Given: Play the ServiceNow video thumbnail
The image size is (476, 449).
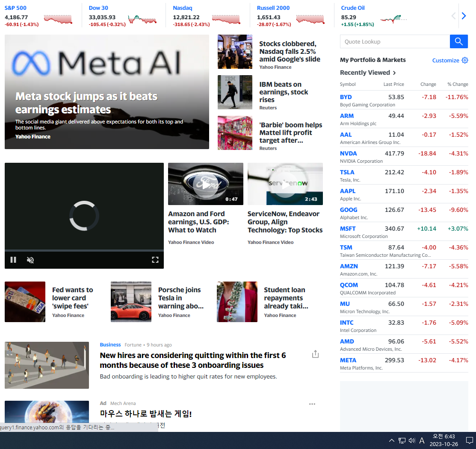Looking at the screenshot, I should pos(285,185).
